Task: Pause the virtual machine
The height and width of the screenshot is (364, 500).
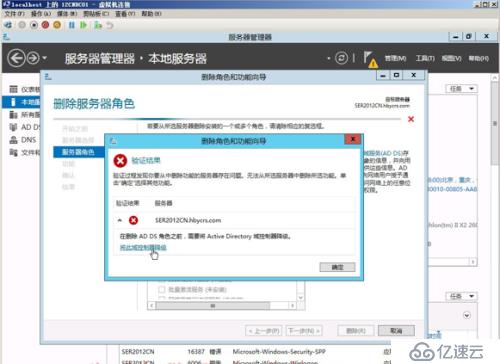Action: (72, 25)
